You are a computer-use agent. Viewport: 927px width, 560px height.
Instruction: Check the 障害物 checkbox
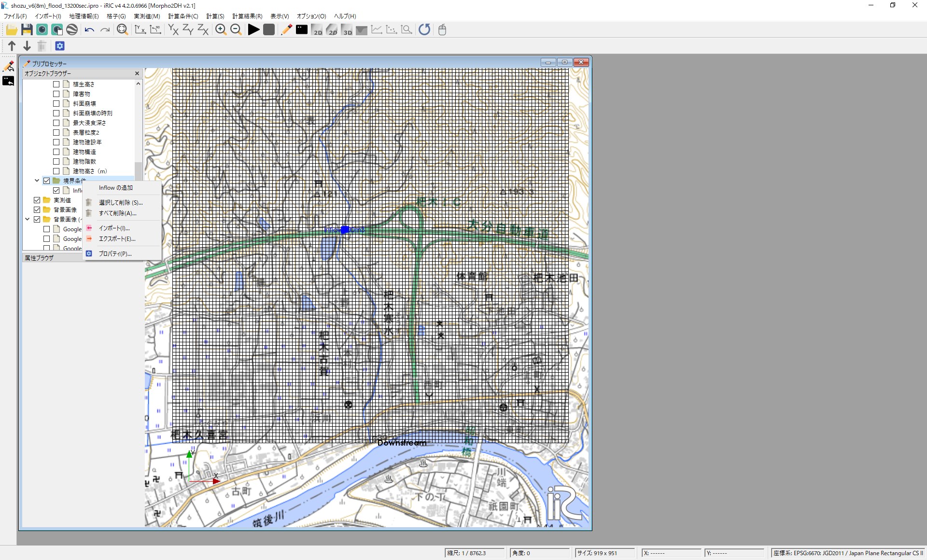click(x=56, y=94)
